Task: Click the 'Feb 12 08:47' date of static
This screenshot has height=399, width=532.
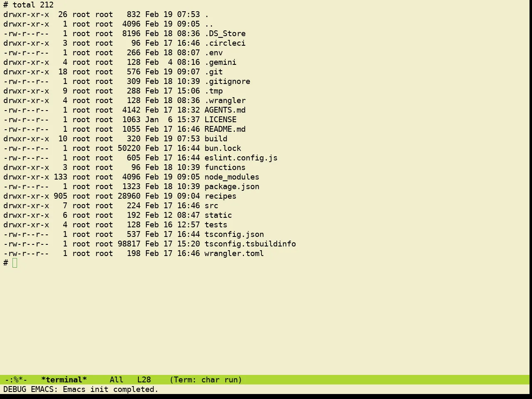Action: point(172,215)
